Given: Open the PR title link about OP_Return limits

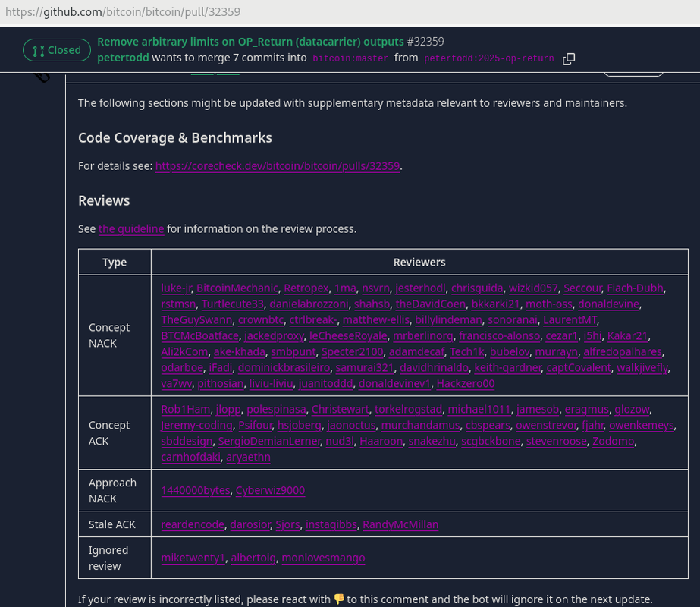Looking at the screenshot, I should pos(250,42).
